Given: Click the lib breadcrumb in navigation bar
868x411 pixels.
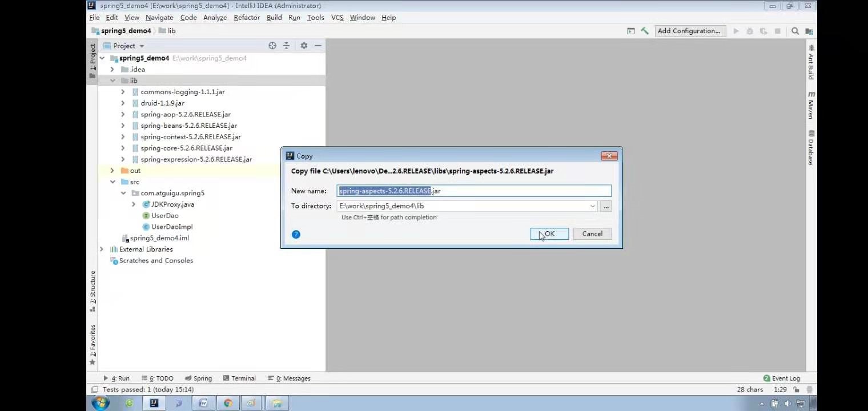Looking at the screenshot, I should click(x=167, y=31).
